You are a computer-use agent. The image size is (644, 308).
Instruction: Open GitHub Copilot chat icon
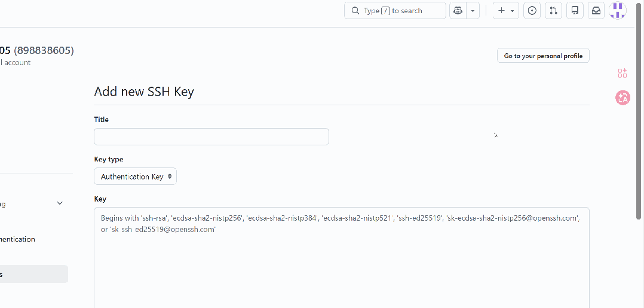coord(458,11)
